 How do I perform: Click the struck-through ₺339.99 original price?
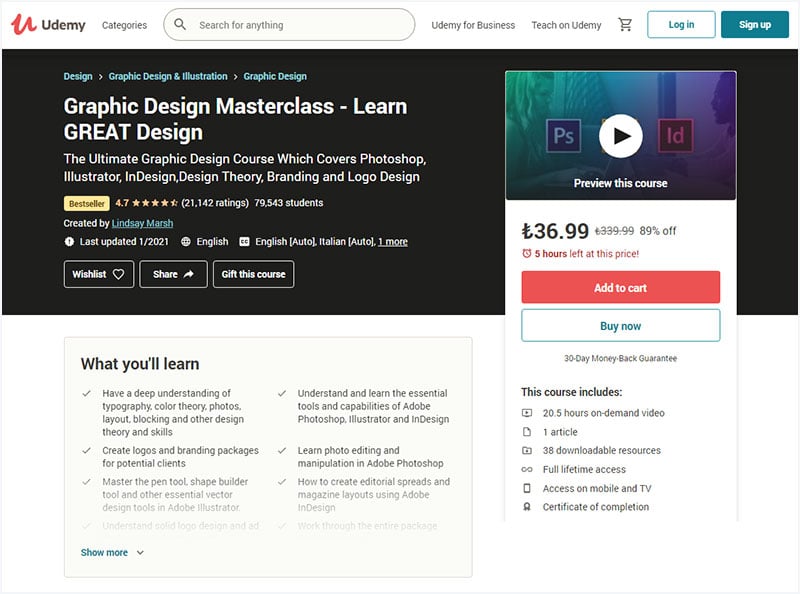tap(614, 231)
